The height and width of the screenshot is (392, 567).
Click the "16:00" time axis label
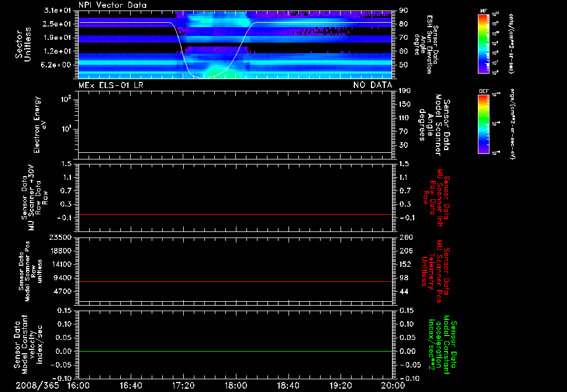[79, 385]
